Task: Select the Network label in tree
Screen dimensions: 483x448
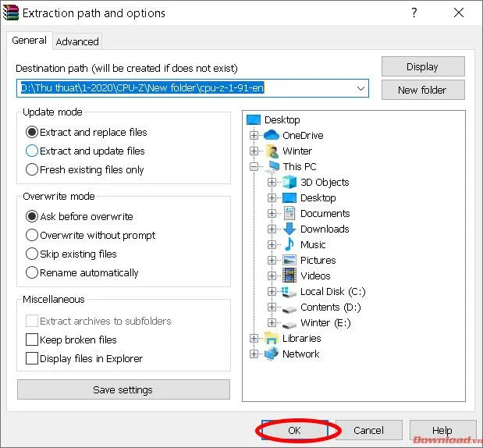Action: (300, 354)
